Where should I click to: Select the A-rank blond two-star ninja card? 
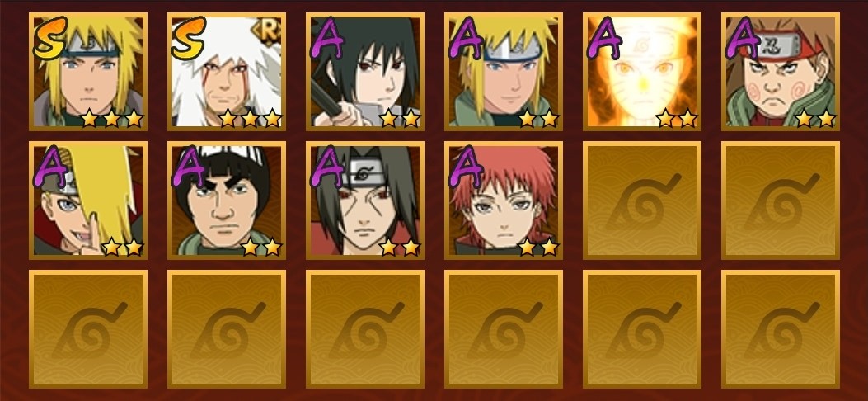[x=503, y=72]
